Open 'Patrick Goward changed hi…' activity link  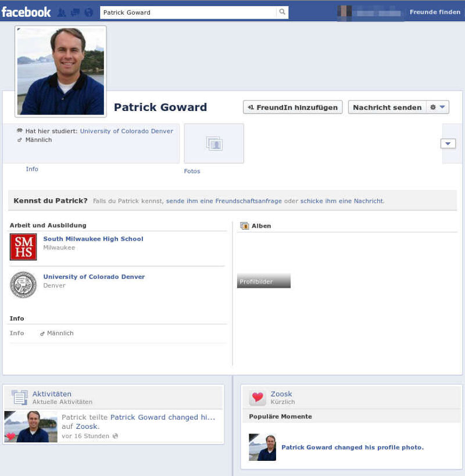[163, 417]
